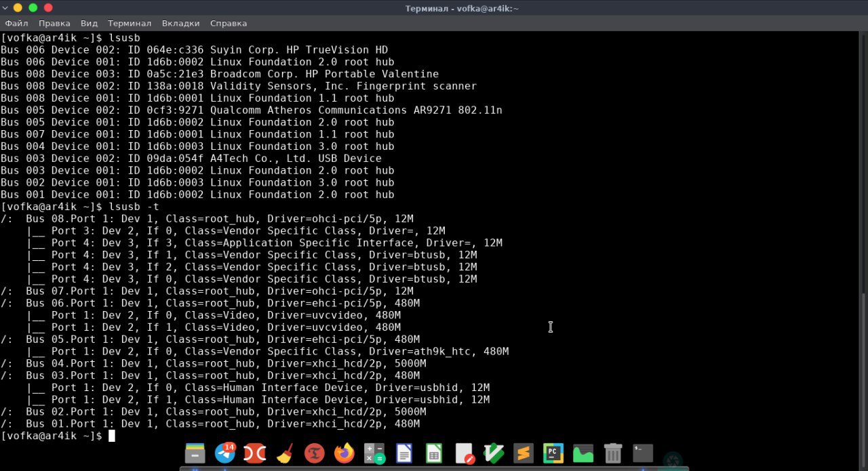Click the terminal dock icon
The image size is (868, 471).
click(x=643, y=453)
